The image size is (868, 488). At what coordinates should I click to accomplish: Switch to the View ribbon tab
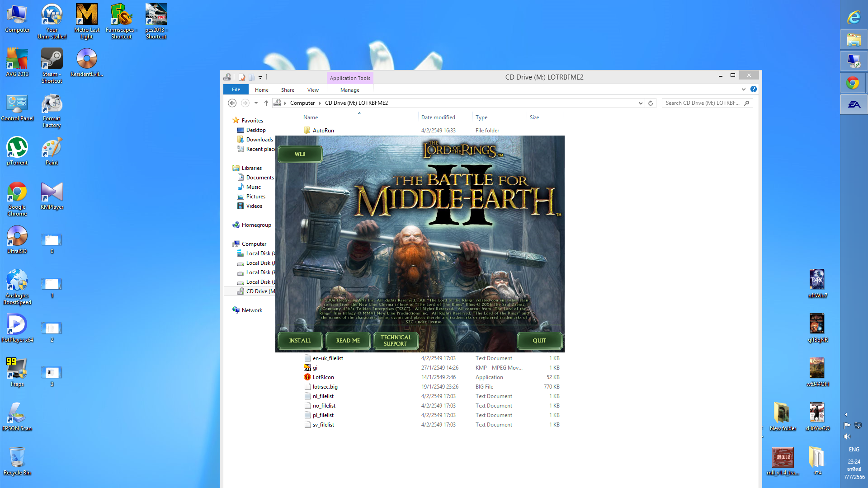(313, 90)
